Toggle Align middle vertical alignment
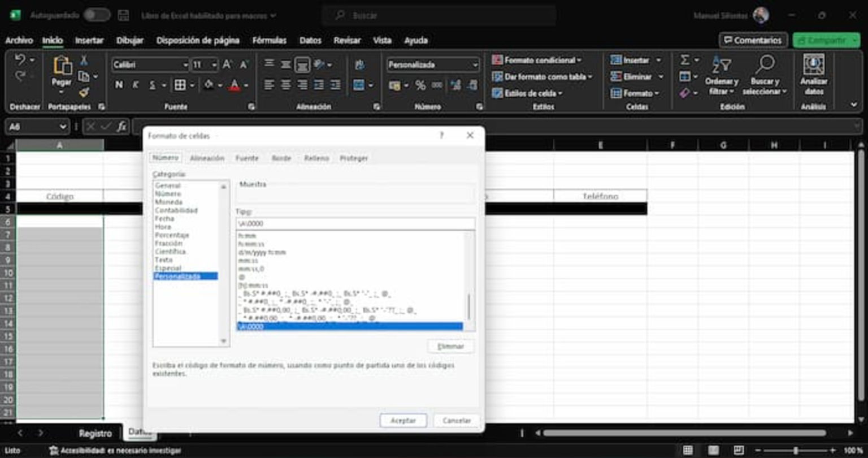This screenshot has height=458, width=868. click(x=286, y=65)
